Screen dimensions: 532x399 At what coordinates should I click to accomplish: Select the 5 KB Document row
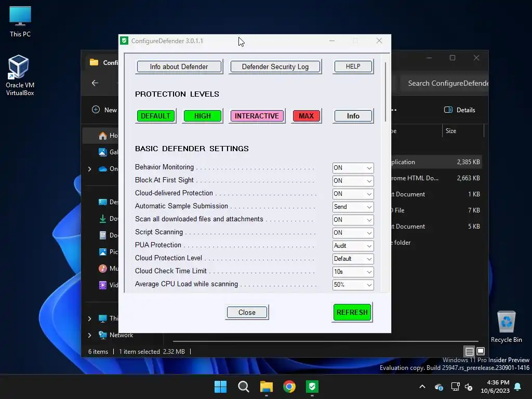[436, 227]
